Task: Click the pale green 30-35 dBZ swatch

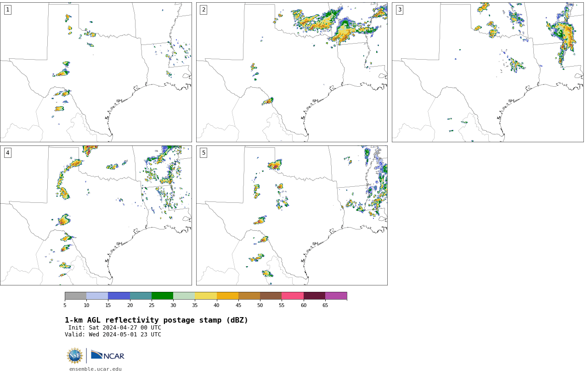Action: pos(184,296)
